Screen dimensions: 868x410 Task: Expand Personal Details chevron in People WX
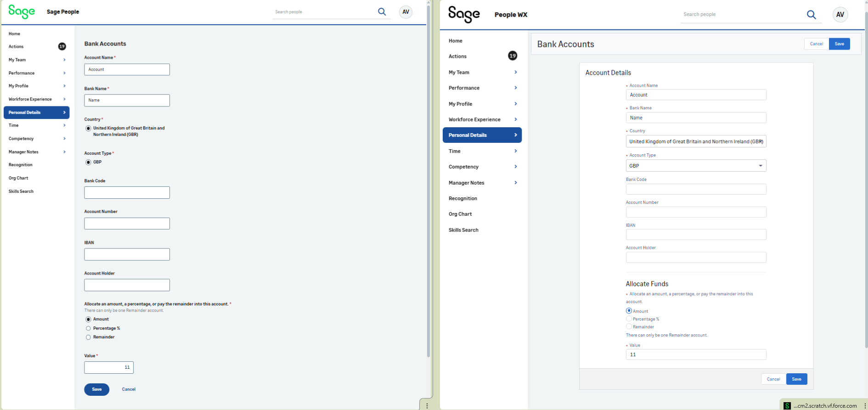[x=516, y=135]
